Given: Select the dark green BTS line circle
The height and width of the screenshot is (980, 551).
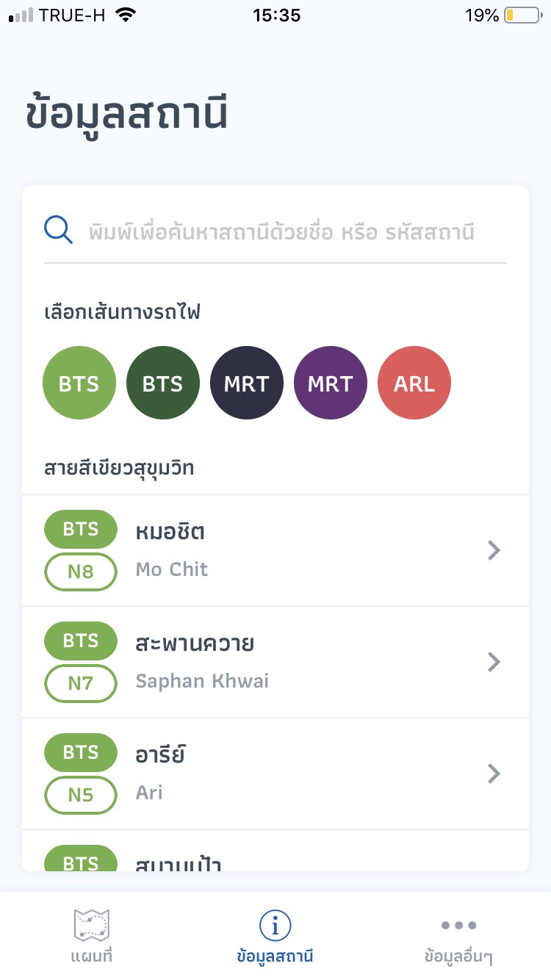Looking at the screenshot, I should (162, 383).
